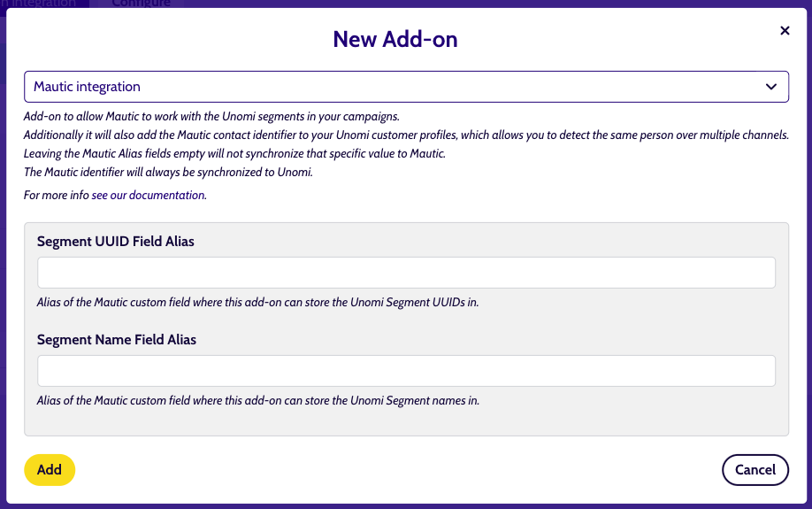Image resolution: width=812 pixels, height=509 pixels.
Task: Click the yellow Add button
Action: pos(50,469)
